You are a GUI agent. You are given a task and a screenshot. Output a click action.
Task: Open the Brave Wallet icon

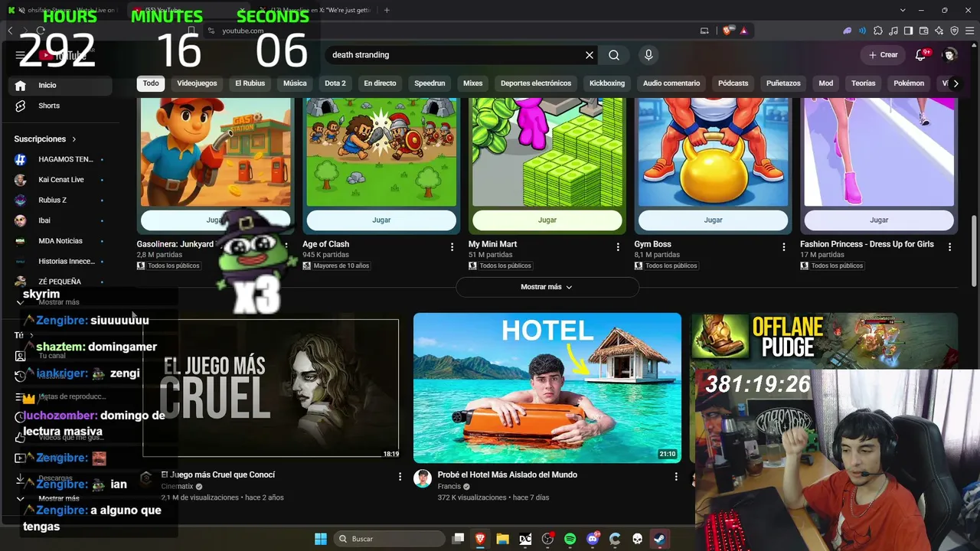(924, 31)
